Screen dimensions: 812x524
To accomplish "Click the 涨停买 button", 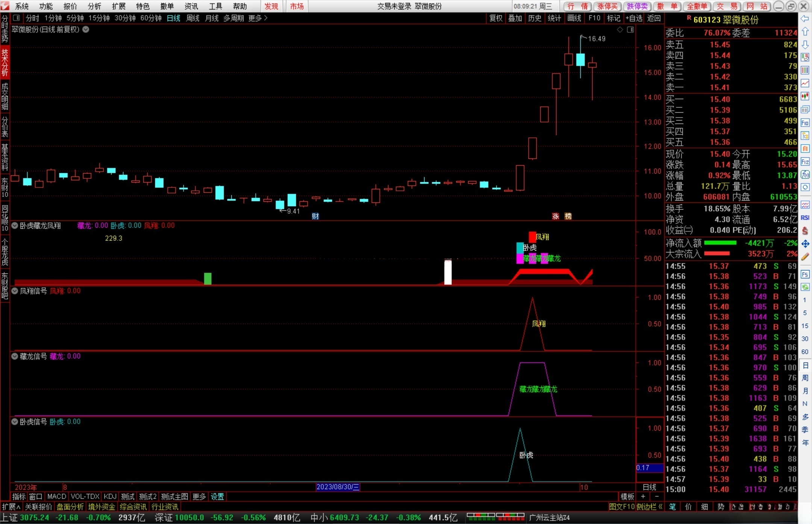I will point(607,6).
